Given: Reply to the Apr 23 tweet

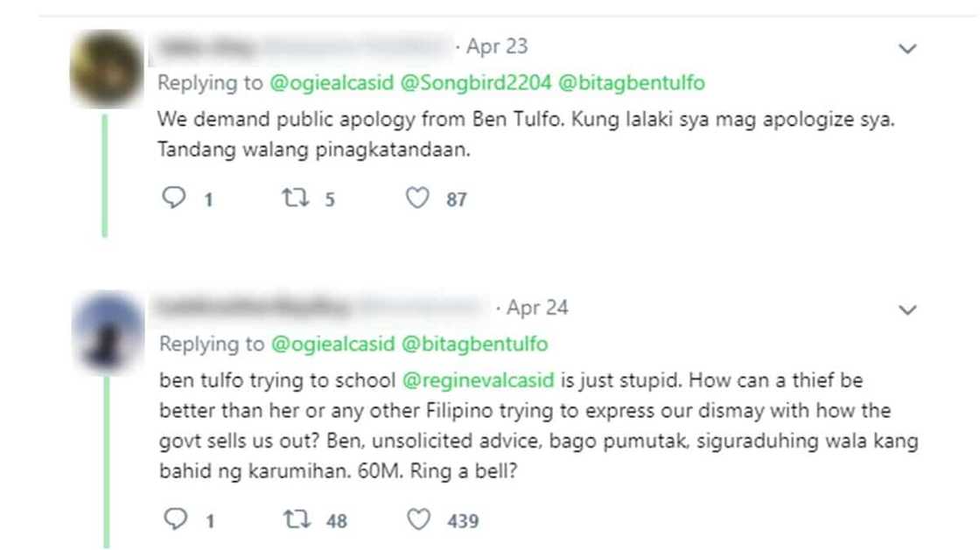Looking at the screenshot, I should click(x=175, y=198).
